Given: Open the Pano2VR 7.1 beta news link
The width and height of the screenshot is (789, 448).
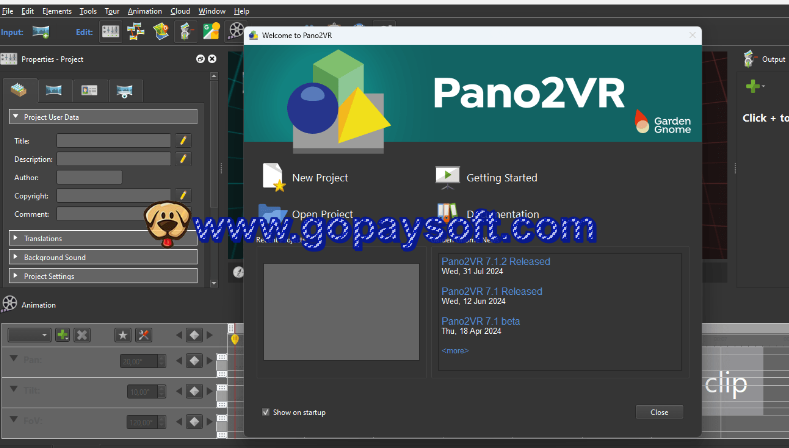Looking at the screenshot, I should click(x=481, y=321).
